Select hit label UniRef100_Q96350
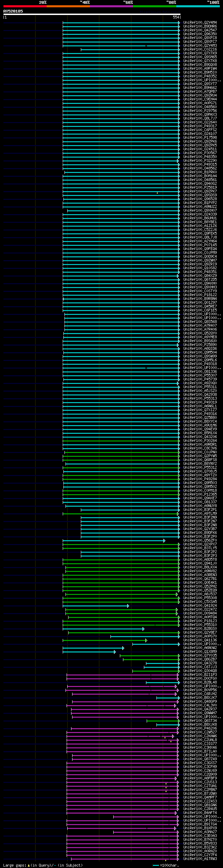The width and height of the screenshot is (223, 868). 200,34
